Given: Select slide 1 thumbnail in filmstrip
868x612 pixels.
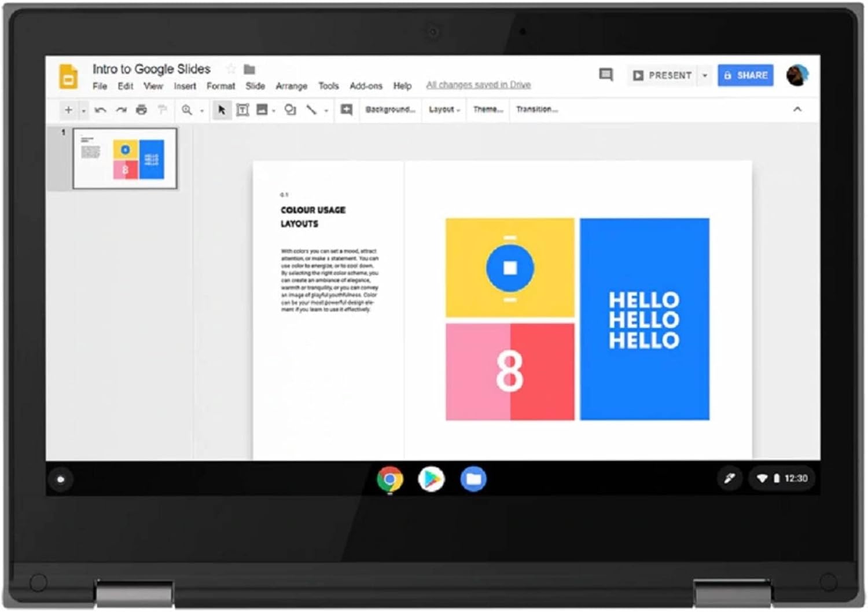Looking at the screenshot, I should tap(125, 159).
